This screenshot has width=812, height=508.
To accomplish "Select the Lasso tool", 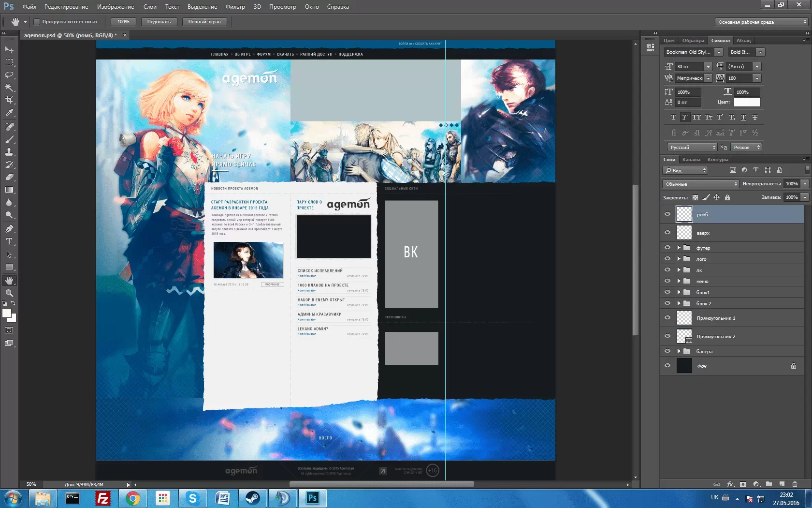I will coord(9,75).
